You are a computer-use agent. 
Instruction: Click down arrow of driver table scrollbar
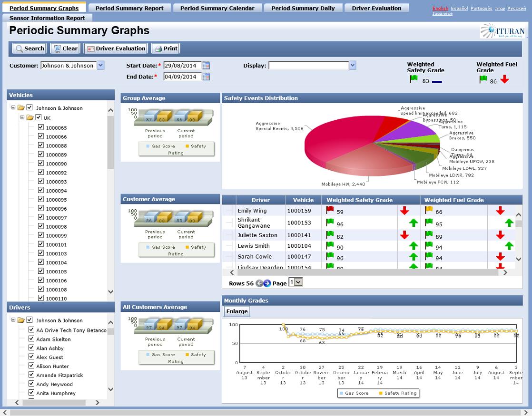point(518,259)
